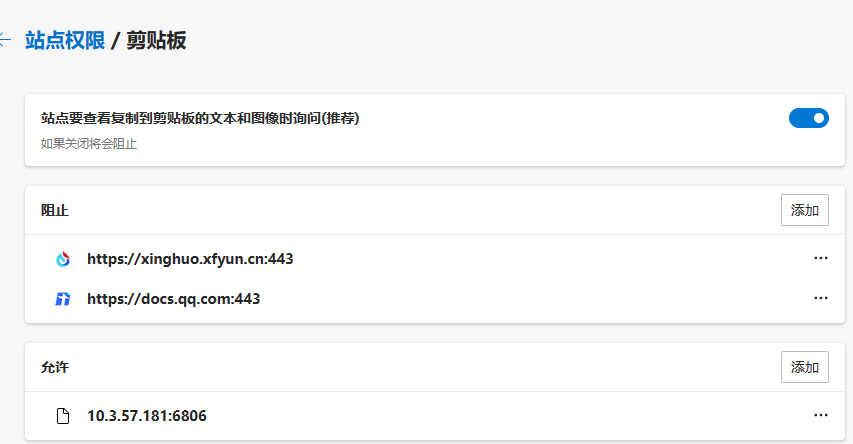Click the 站点要查看复制到剪贴板 setting label
Screen dimensions: 853x444
tap(200, 118)
